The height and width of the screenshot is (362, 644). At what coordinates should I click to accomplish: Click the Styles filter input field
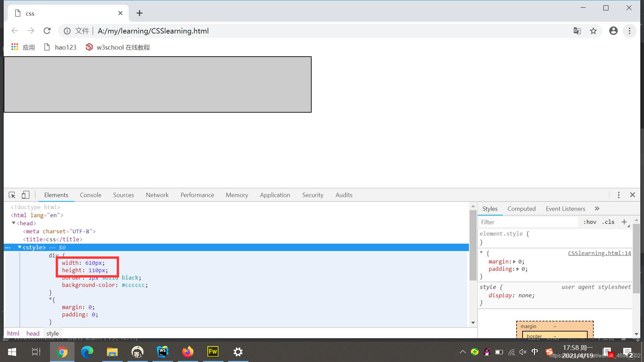528,222
